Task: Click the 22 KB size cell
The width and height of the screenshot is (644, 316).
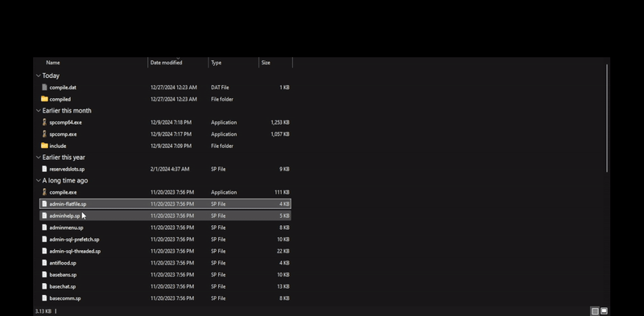Action: (283, 251)
